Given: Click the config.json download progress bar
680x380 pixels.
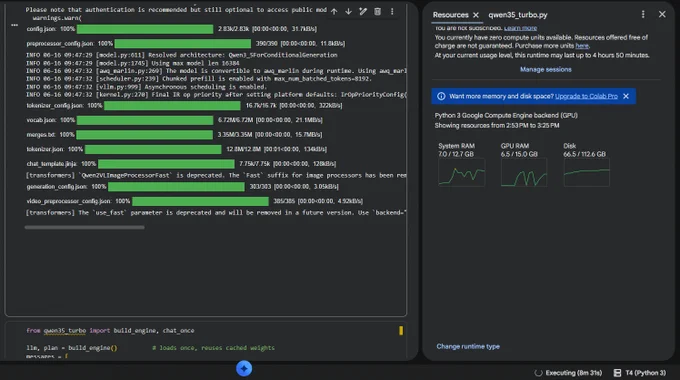Looking at the screenshot, I should [145, 29].
